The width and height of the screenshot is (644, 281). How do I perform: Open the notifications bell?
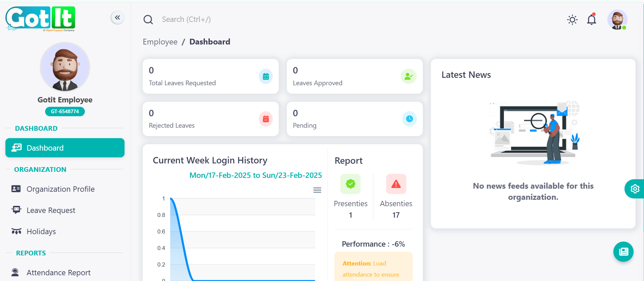(591, 20)
